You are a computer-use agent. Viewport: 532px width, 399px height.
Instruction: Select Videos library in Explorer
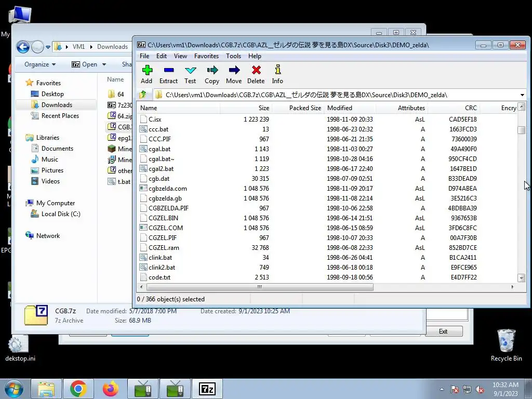tap(46, 181)
